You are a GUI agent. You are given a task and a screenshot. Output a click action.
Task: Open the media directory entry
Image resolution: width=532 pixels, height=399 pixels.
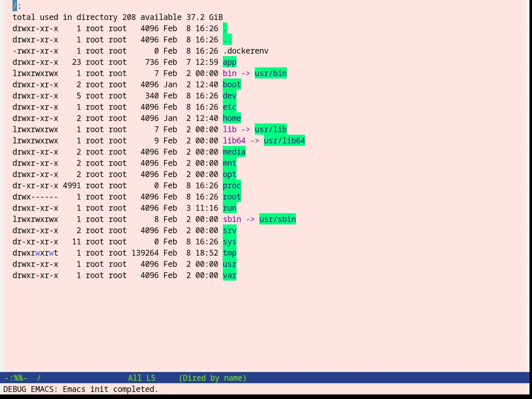(x=234, y=152)
